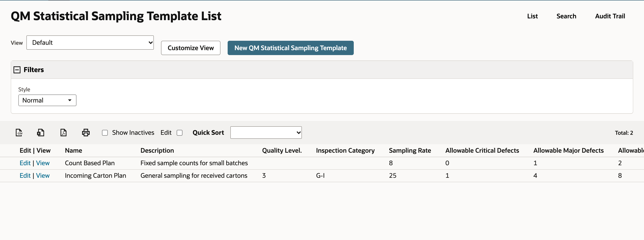Sort by Sampling Rate column header
644x240 pixels.
tap(410, 150)
